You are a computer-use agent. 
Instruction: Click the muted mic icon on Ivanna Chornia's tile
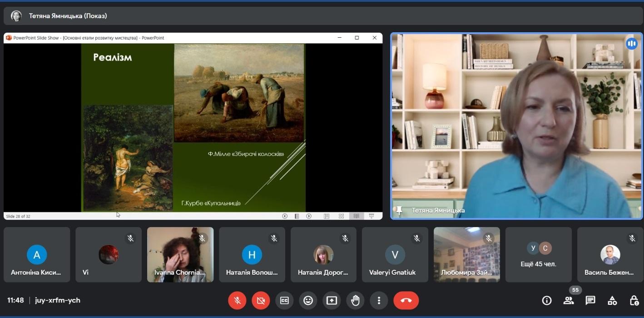(x=202, y=238)
